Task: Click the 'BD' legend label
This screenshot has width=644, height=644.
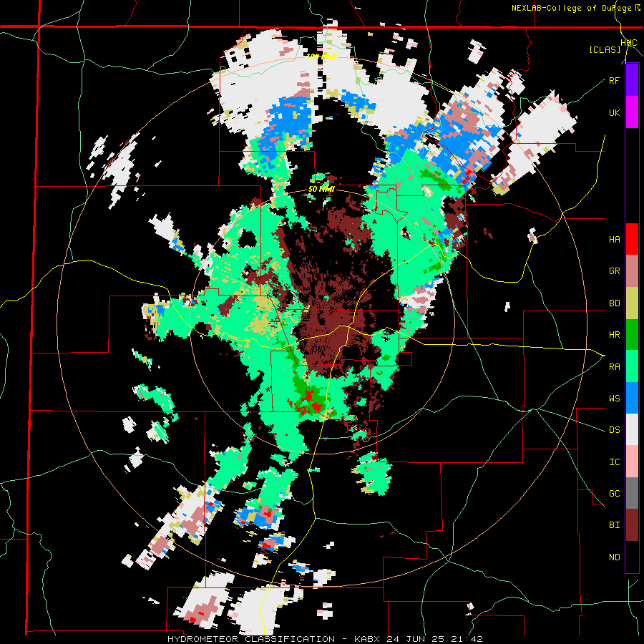Action: pyautogui.click(x=614, y=303)
